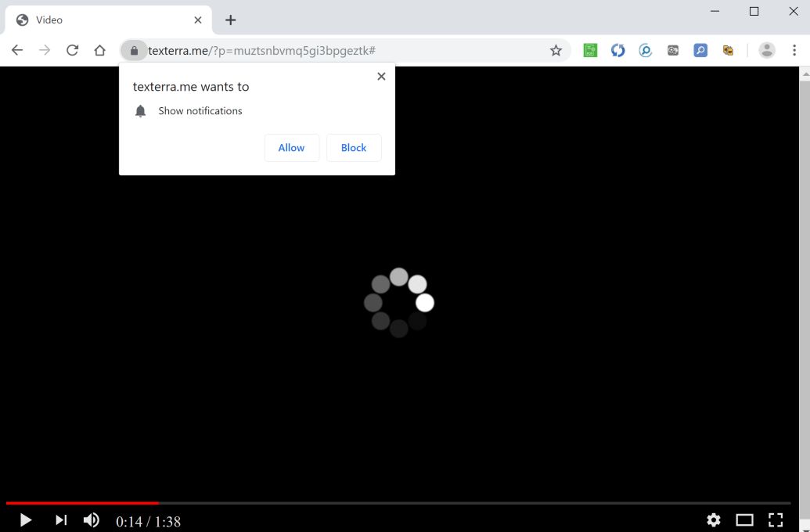Block notifications from texterra.me

pos(354,148)
